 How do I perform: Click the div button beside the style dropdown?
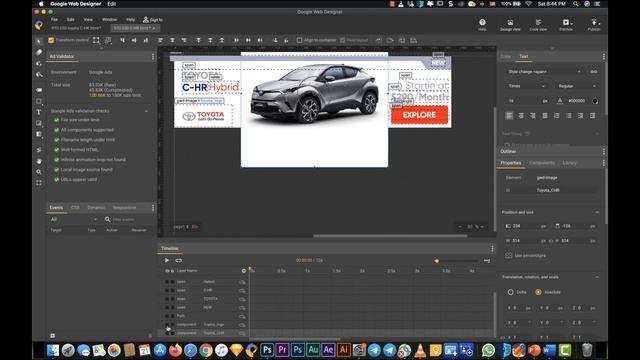click(594, 72)
